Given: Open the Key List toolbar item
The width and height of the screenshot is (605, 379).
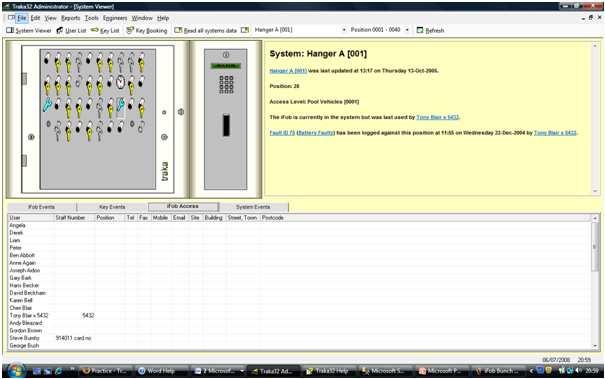Looking at the screenshot, I should point(105,30).
